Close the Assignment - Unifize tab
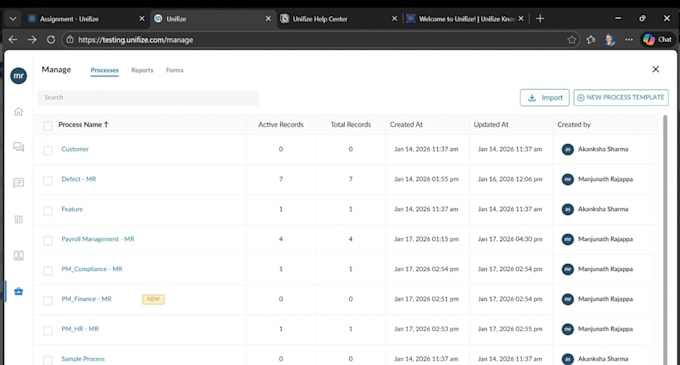 pos(141,19)
